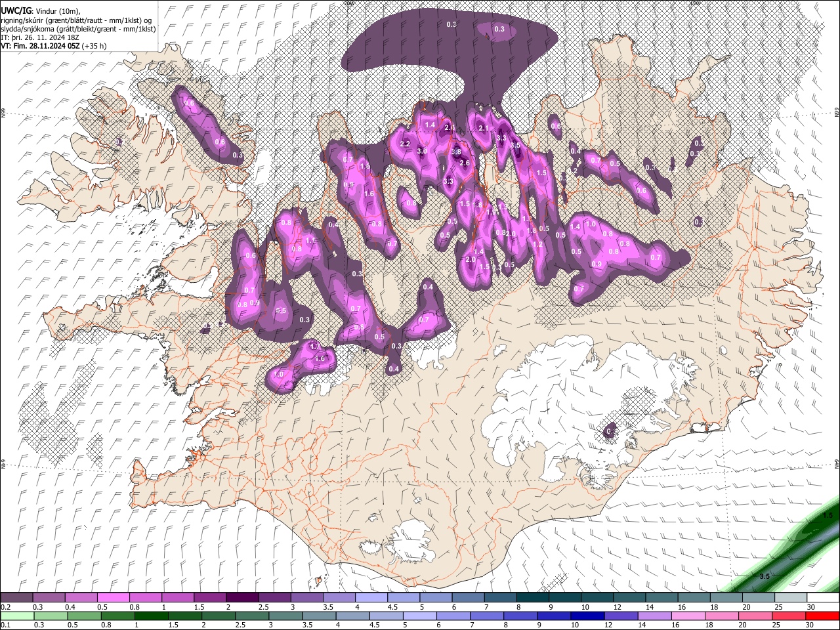This screenshot has height=630, width=840.
Task: Click the 'rigning/skúrir' legend description line
Action: [76, 20]
